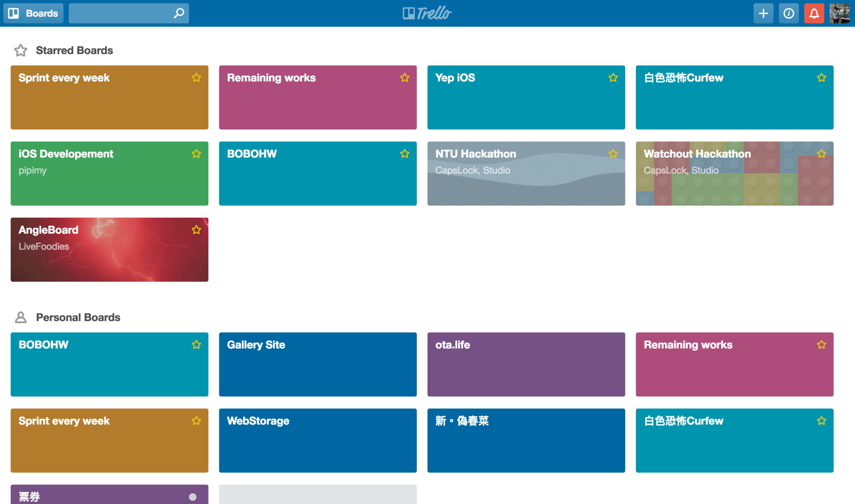The height and width of the screenshot is (504, 855).
Task: Click the plus create-board icon
Action: (763, 13)
